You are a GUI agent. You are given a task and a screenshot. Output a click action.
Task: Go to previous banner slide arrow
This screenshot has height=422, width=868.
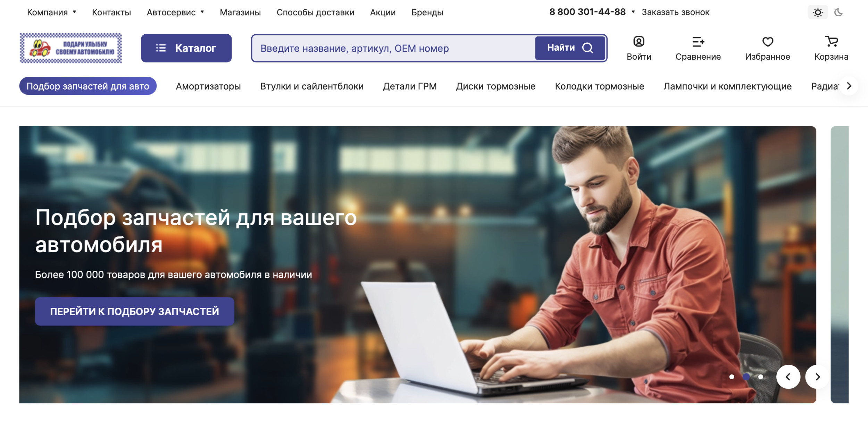pos(788,377)
